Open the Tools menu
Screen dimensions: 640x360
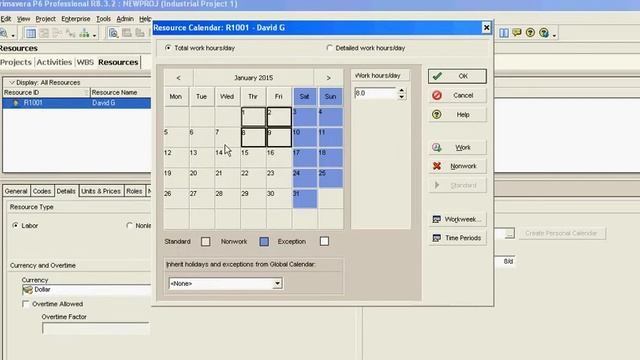coord(103,19)
